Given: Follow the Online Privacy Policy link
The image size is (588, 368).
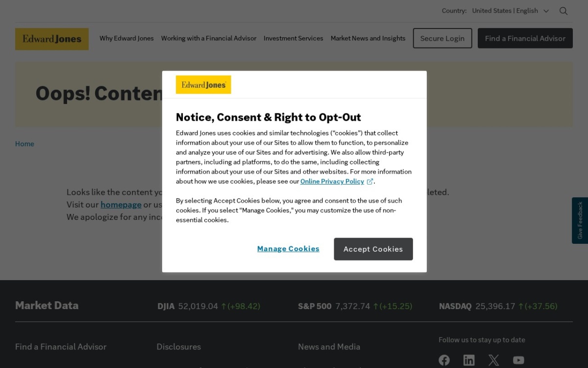Looking at the screenshot, I should coord(332,182).
